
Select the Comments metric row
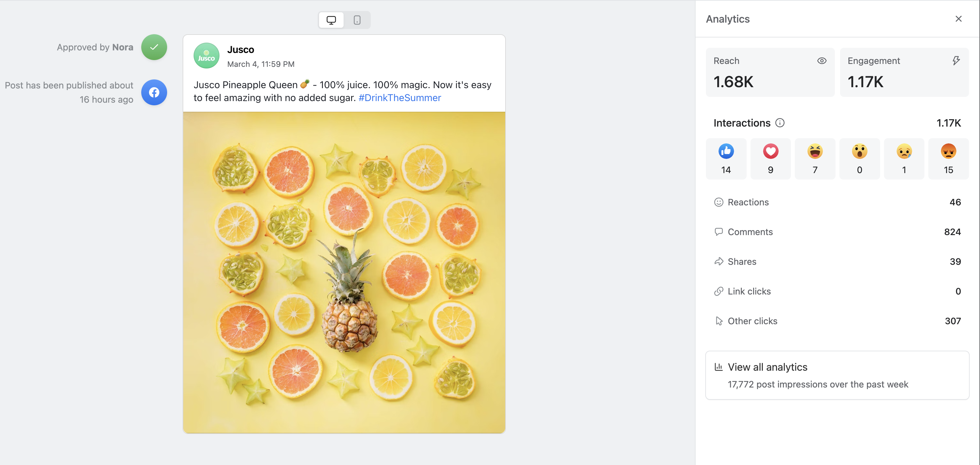(x=837, y=232)
